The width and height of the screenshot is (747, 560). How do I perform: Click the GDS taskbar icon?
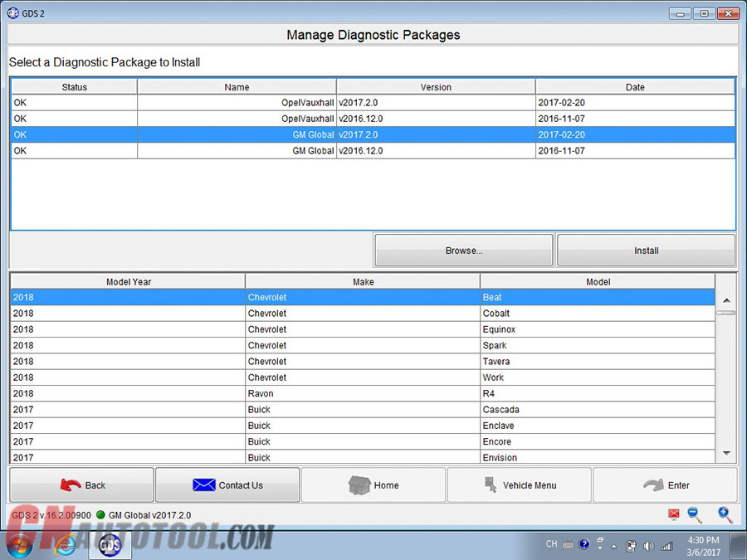coord(110,545)
